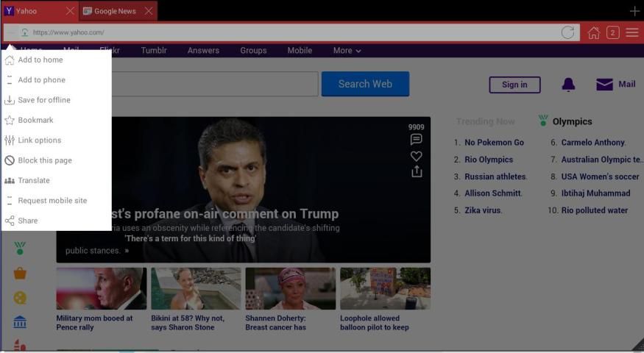Click the notifications bell icon
Screen dimensions: 644x353
(568, 85)
